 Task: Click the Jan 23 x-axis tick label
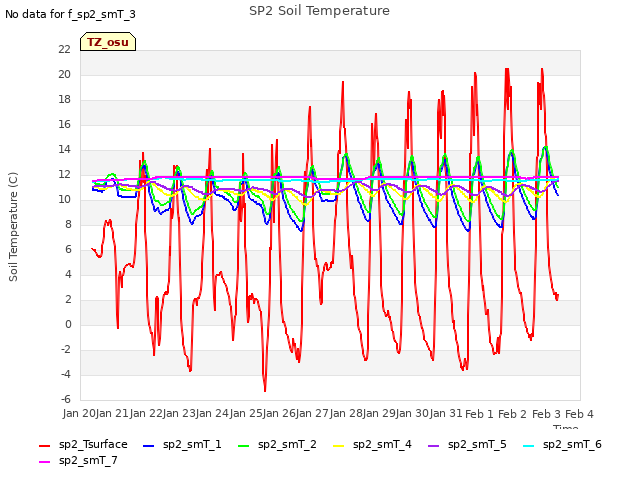pos(179,413)
